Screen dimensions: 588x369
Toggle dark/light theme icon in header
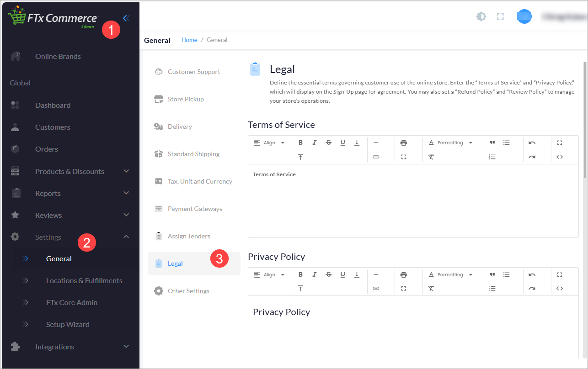click(x=481, y=17)
